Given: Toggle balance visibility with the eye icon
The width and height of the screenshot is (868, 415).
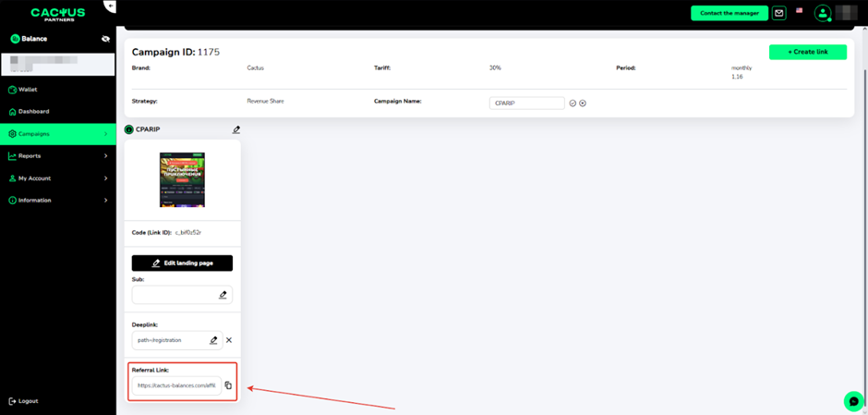Looking at the screenshot, I should pyautogui.click(x=105, y=40).
